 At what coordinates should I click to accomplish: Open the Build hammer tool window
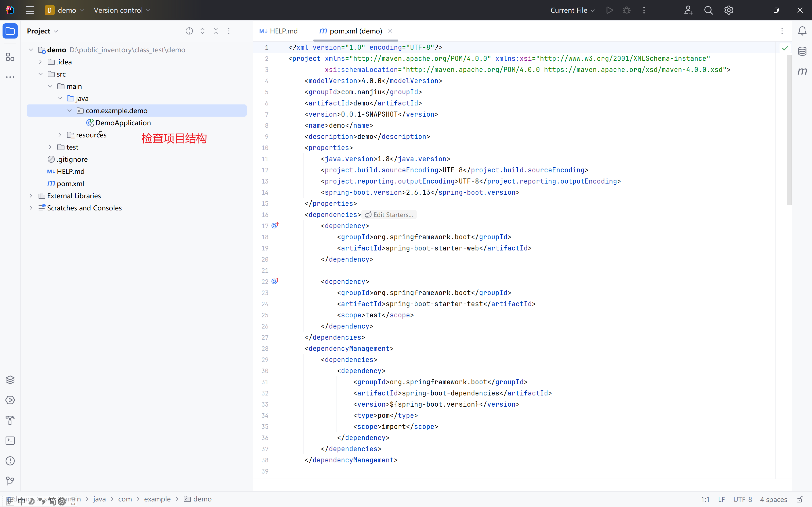click(10, 420)
